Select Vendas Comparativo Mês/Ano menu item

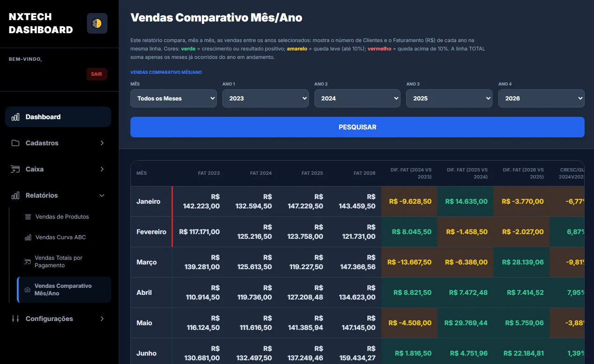point(64,290)
